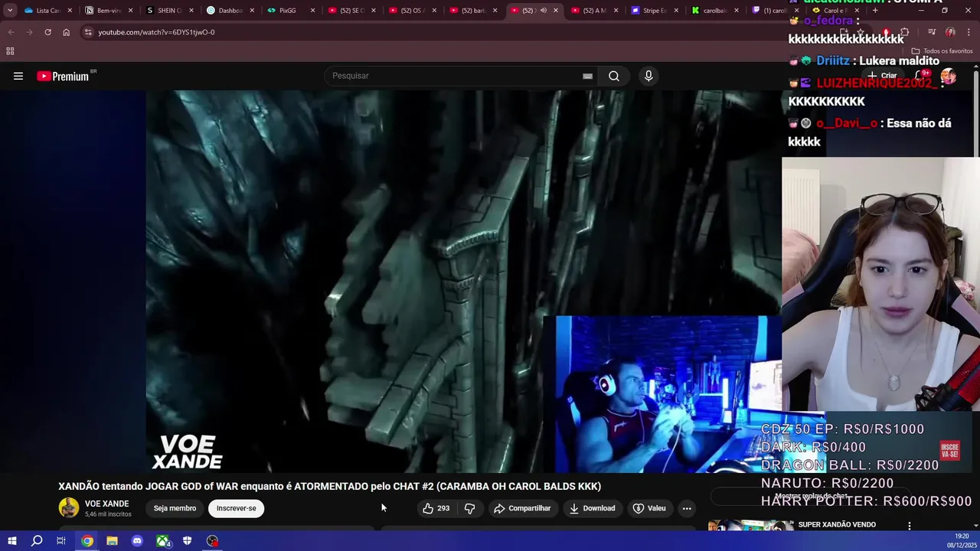Open options for SUPER XANDÃO VENDO video

point(909,526)
